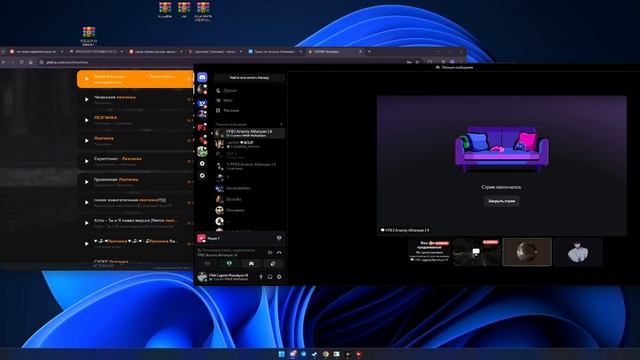Open the Smokymolves direct message
This screenshot has width=640, height=360.
(x=249, y=188)
